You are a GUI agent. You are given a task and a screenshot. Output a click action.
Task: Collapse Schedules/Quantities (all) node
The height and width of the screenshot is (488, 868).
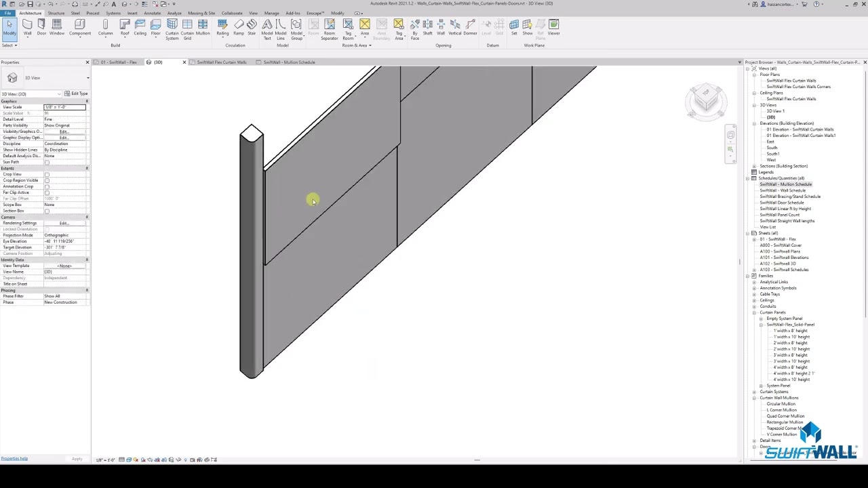[x=748, y=178]
